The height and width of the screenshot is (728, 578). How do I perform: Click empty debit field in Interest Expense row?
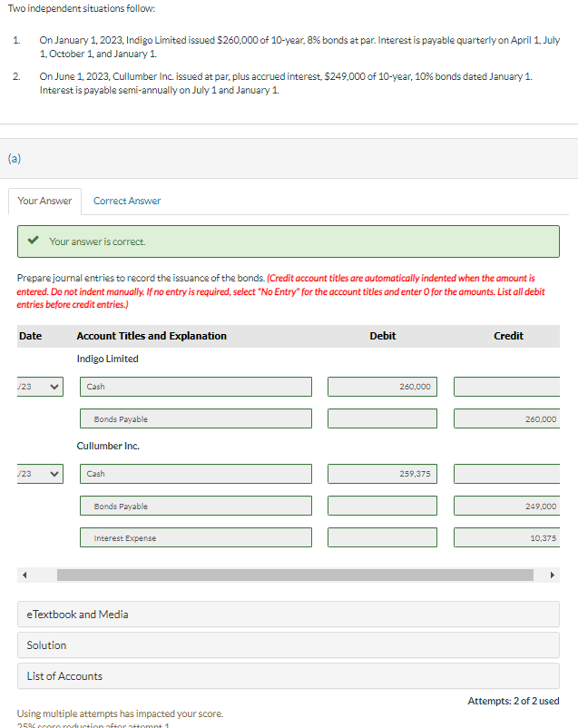pyautogui.click(x=382, y=537)
